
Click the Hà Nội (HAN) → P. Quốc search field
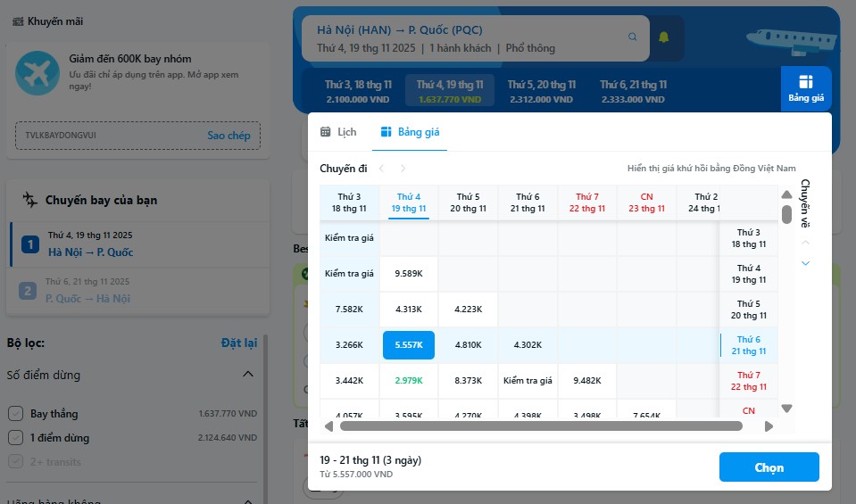pyautogui.click(x=476, y=38)
